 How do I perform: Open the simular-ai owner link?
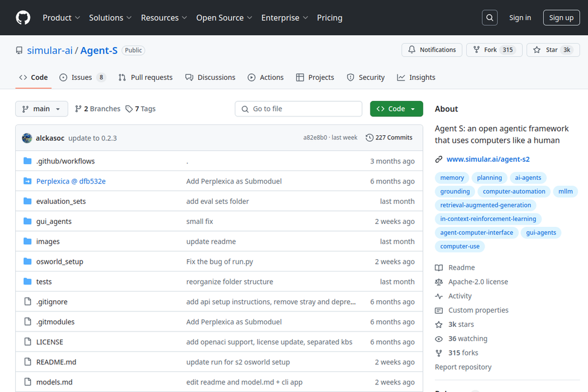point(49,50)
